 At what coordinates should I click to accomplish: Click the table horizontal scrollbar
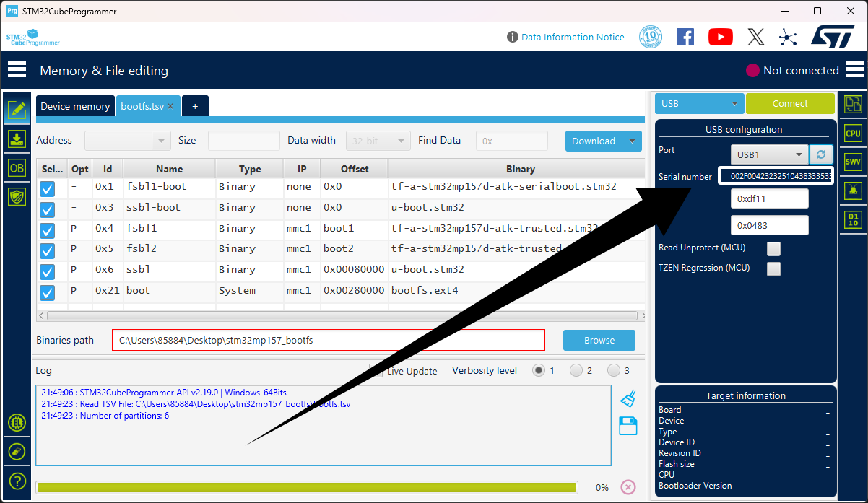pos(342,316)
